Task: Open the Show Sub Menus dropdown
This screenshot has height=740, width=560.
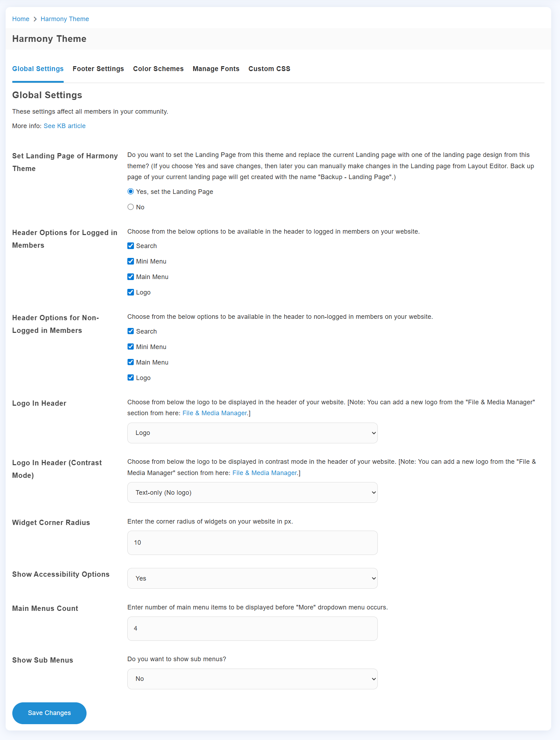Action: tap(253, 679)
